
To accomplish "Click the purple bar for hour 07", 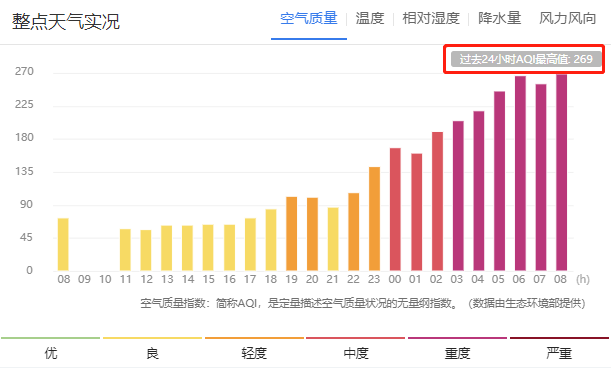I will [x=541, y=177].
